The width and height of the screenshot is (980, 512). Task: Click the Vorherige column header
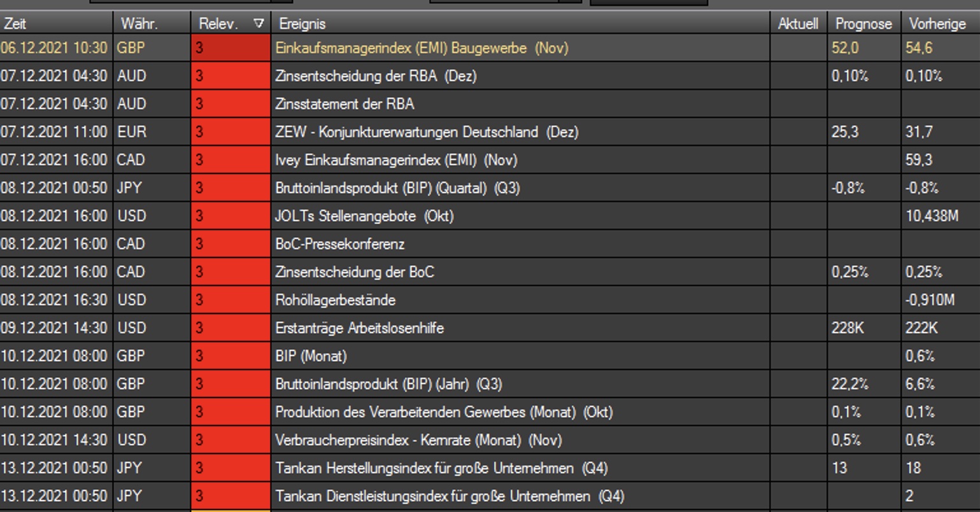click(x=937, y=24)
